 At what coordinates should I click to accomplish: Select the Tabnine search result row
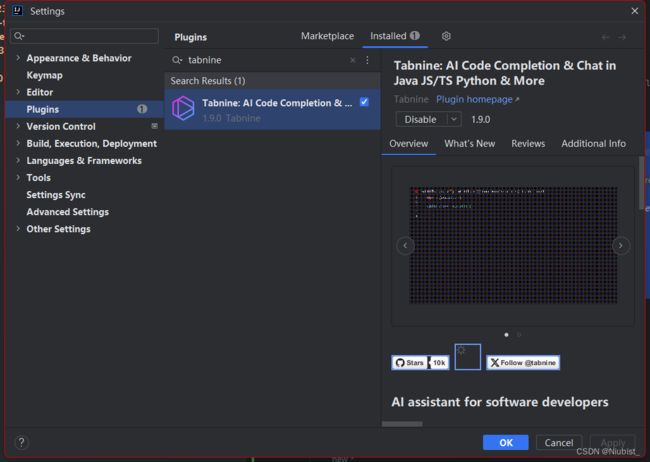click(x=272, y=109)
